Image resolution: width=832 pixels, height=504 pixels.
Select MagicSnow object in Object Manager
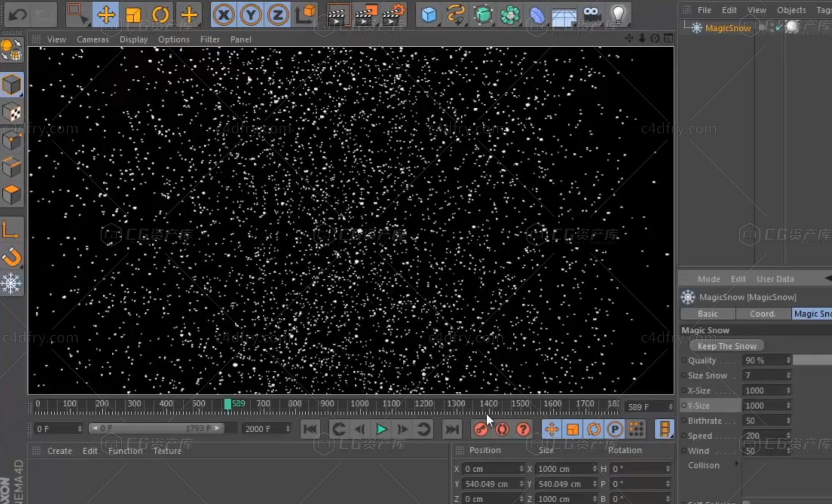click(727, 28)
